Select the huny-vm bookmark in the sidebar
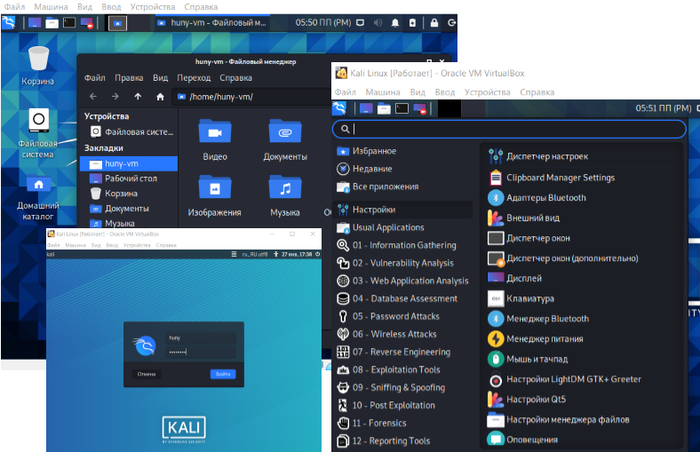 pos(129,163)
